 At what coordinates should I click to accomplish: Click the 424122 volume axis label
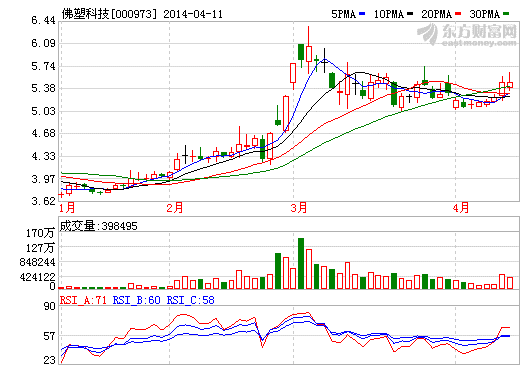pos(37,277)
